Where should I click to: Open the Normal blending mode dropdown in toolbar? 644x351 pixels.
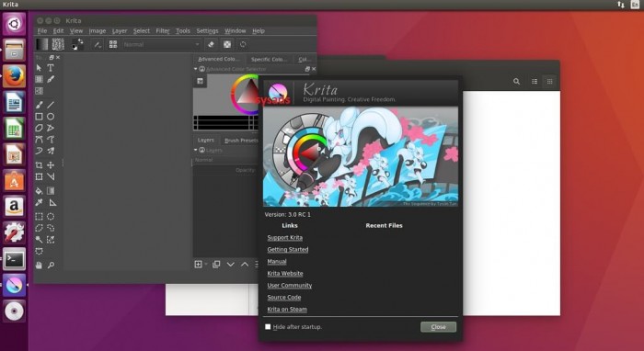[x=162, y=44]
